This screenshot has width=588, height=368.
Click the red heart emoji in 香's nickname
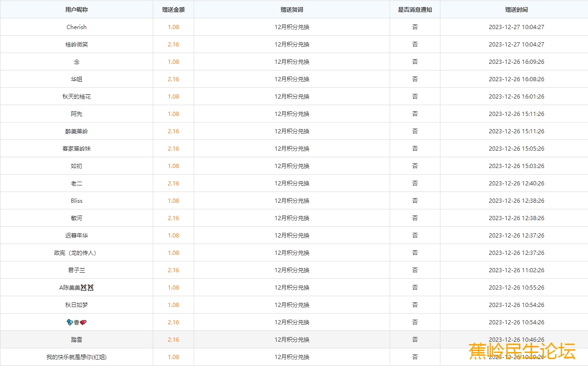83,322
